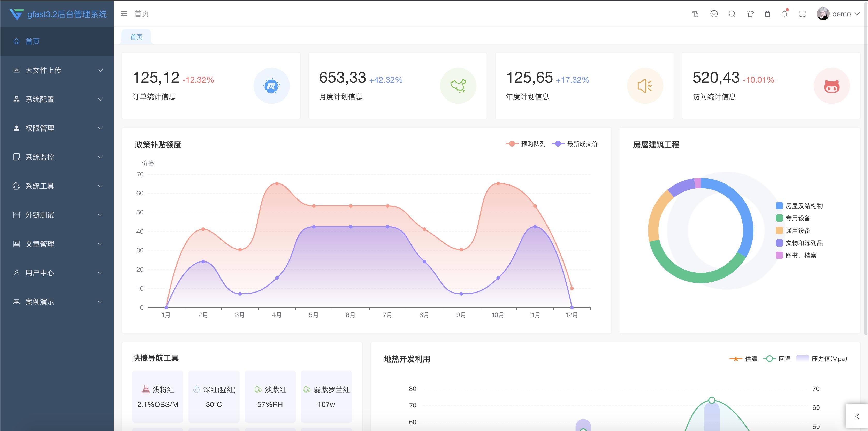The image size is (868, 431).
Task: Expand the 系统配置 menu
Action: click(x=40, y=99)
